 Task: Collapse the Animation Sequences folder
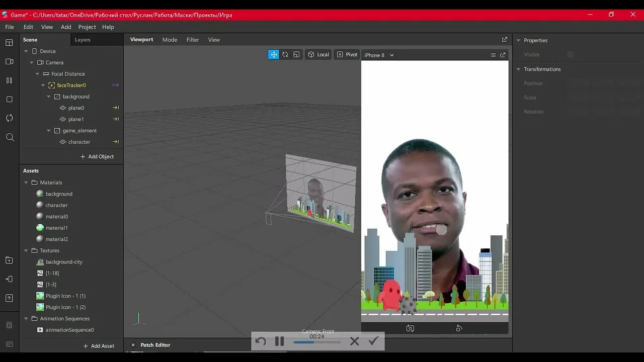point(26,319)
